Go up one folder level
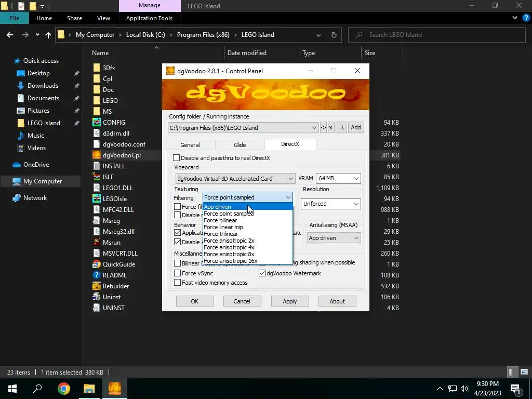The image size is (532, 399). click(x=48, y=35)
